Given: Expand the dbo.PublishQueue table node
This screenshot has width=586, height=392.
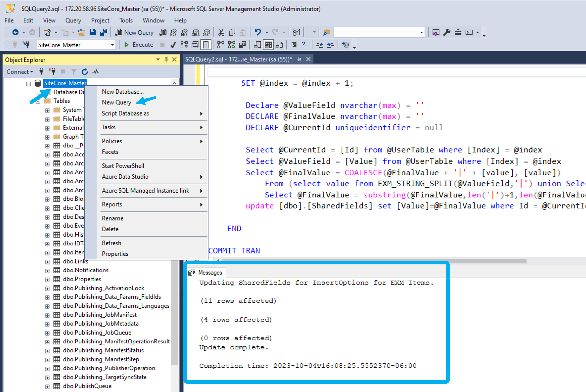Looking at the screenshot, I should point(47,387).
